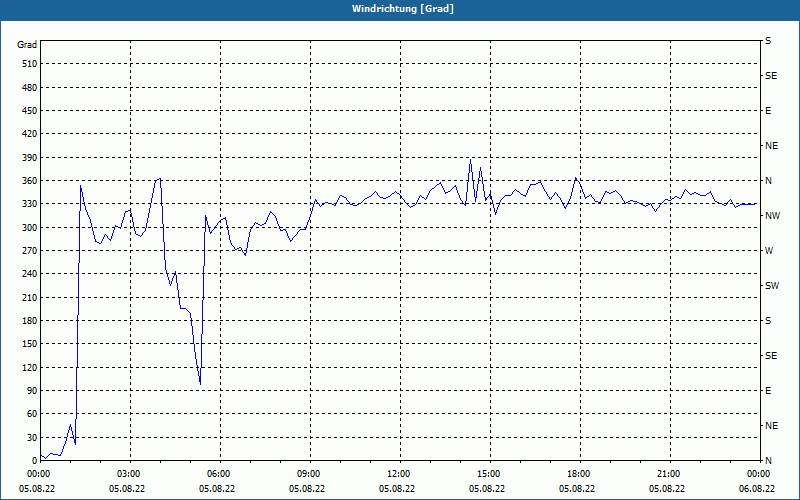
Task: Click the 03:00 time label
Action: pyautogui.click(x=131, y=474)
